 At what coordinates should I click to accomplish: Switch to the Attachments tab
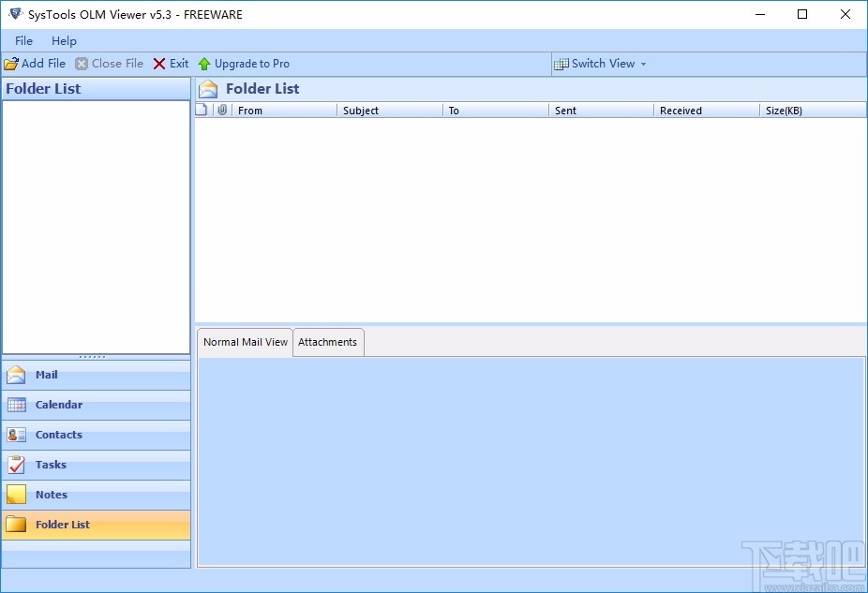pos(328,341)
